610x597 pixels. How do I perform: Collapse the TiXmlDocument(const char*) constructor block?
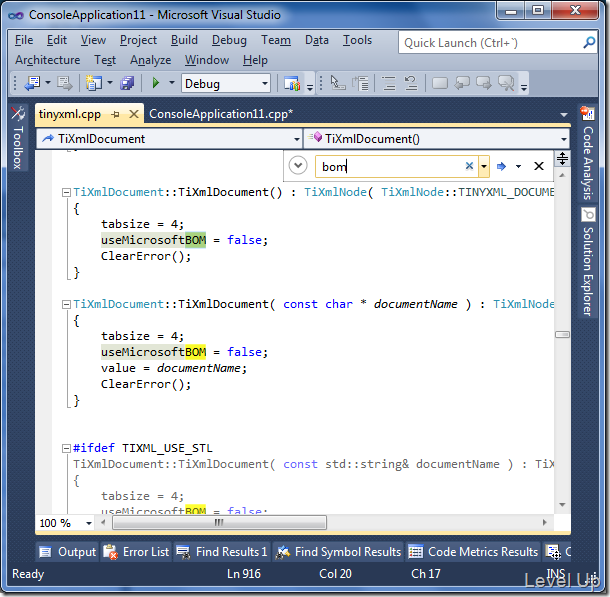[67, 304]
